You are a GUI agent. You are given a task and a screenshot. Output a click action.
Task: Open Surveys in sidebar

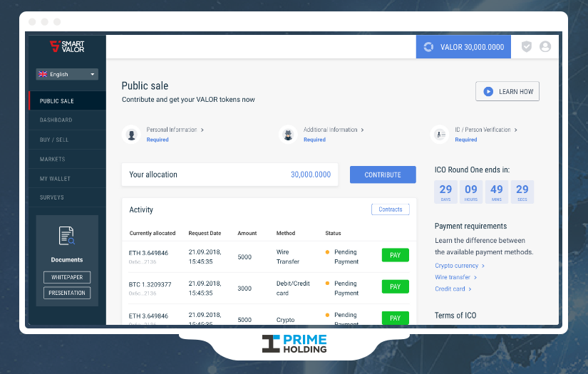68,197
